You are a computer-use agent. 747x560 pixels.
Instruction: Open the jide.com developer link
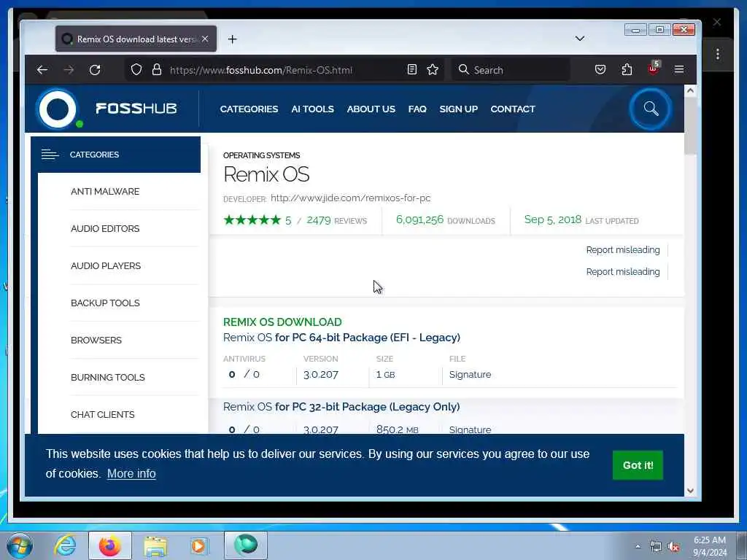(x=351, y=198)
